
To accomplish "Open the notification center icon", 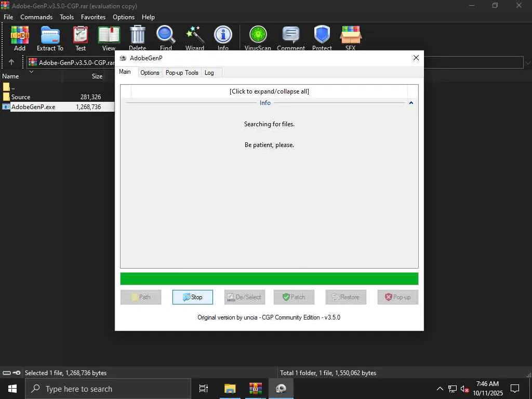I will pyautogui.click(x=515, y=389).
